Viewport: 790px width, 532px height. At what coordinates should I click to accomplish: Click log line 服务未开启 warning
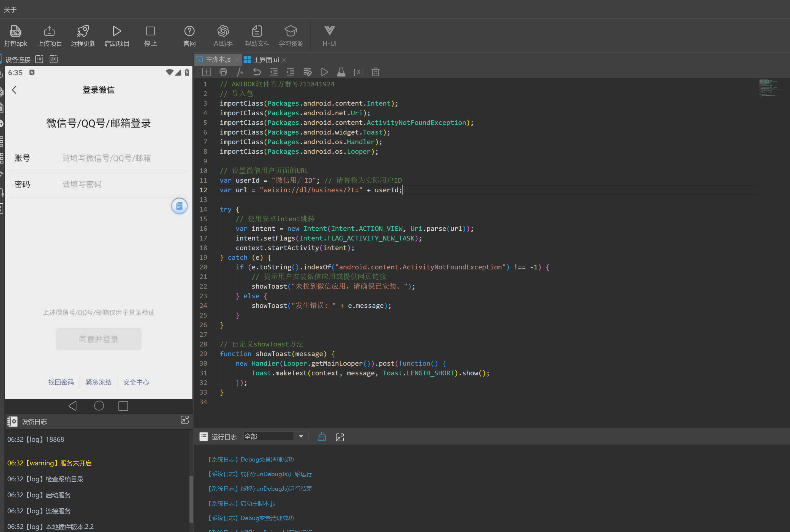50,463
